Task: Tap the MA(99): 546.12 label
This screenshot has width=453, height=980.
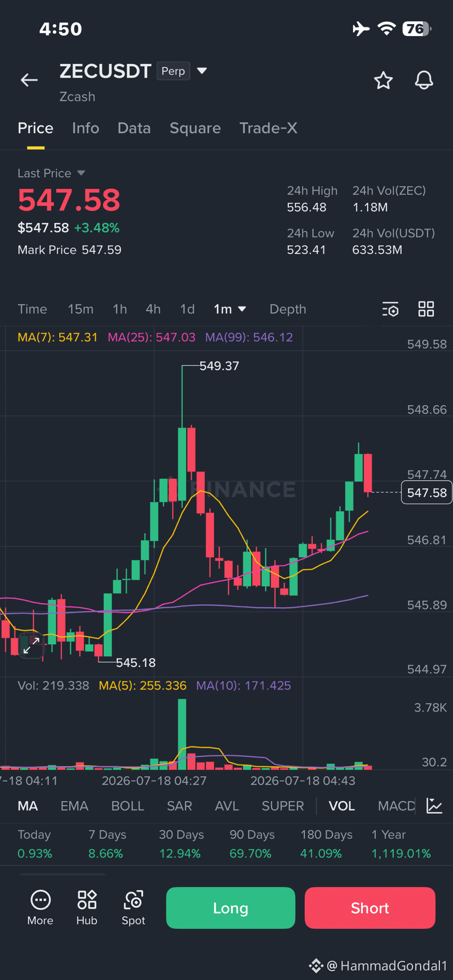Action: [x=249, y=337]
